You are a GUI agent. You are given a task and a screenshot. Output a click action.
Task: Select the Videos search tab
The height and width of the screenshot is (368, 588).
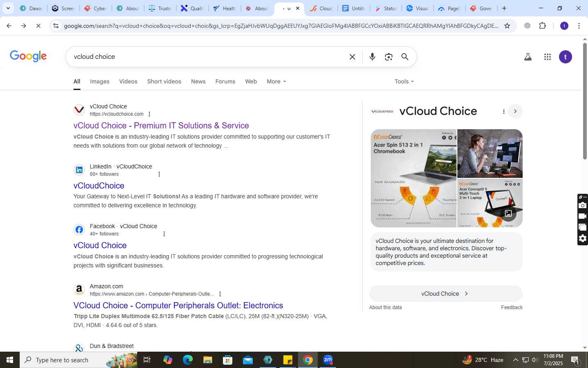(128, 81)
